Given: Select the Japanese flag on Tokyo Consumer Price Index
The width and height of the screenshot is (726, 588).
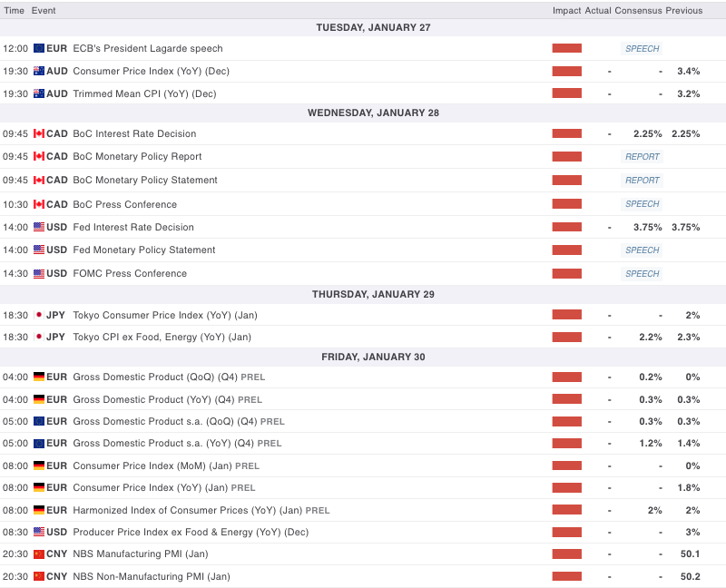Looking at the screenshot, I should pos(38,314).
